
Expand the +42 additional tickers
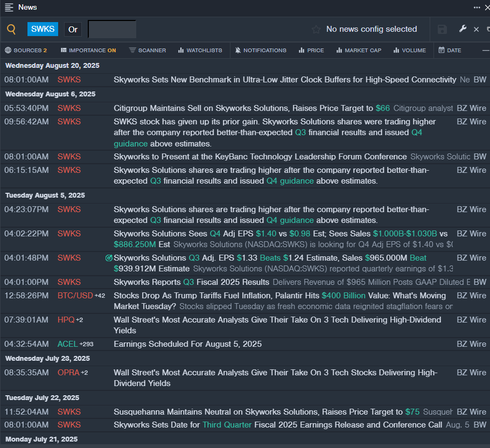pos(100,296)
